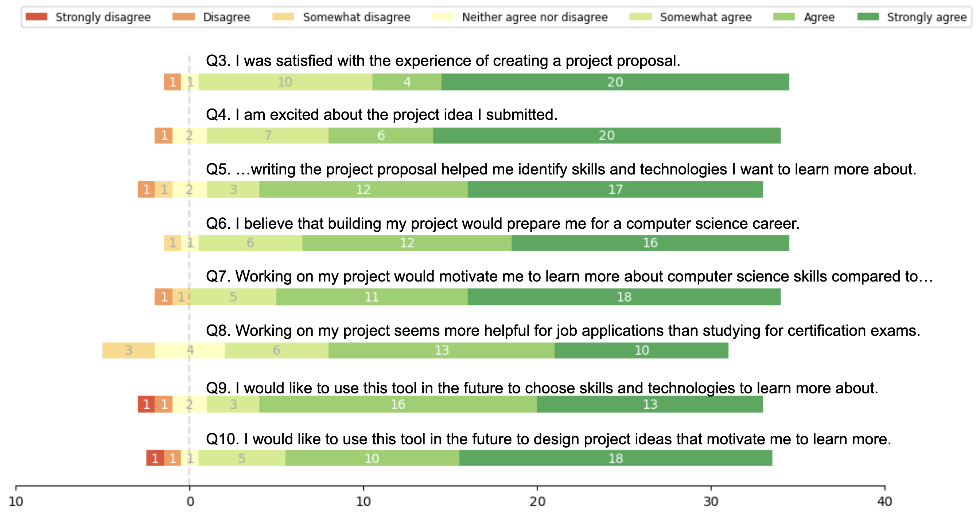Select the Somewhat agree legend swatch
This screenshot has width=980, height=515.
(640, 17)
